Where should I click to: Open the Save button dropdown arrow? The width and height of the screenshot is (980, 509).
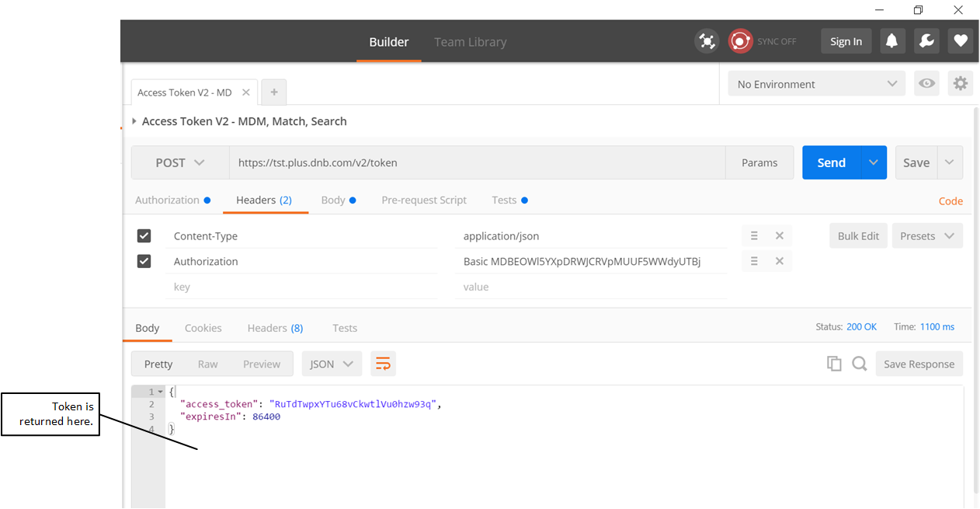[950, 162]
